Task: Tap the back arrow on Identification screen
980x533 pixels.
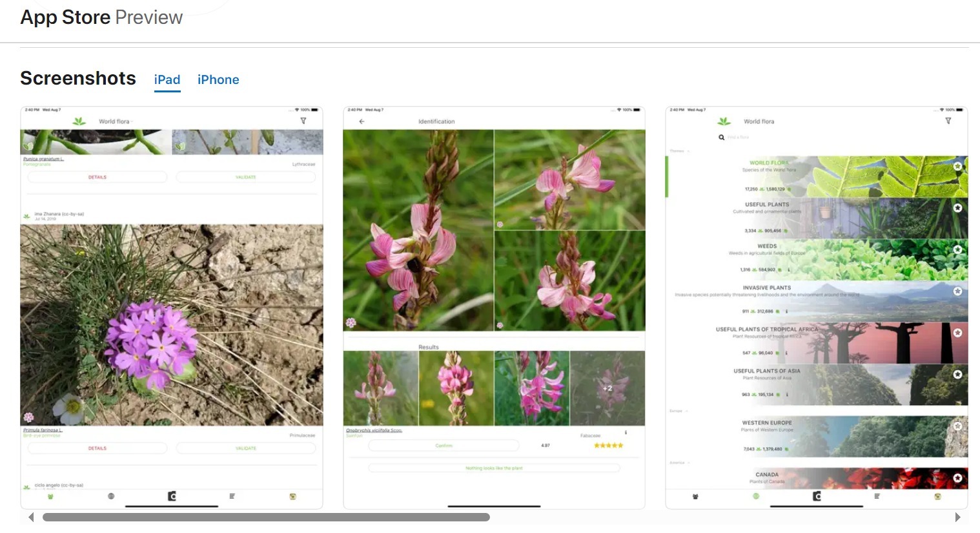Action: click(362, 121)
